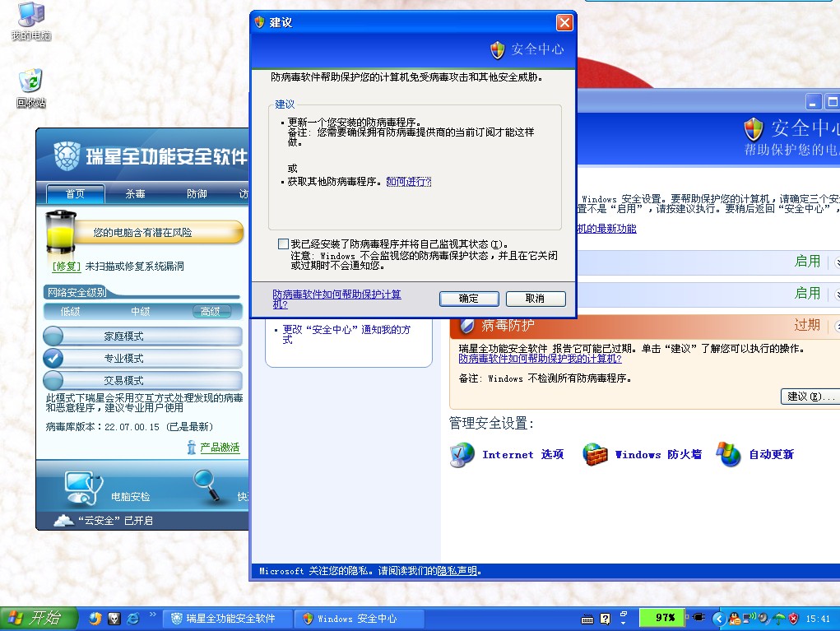
Task: Switch to 杀毒 tab in Rising
Action: tap(135, 193)
